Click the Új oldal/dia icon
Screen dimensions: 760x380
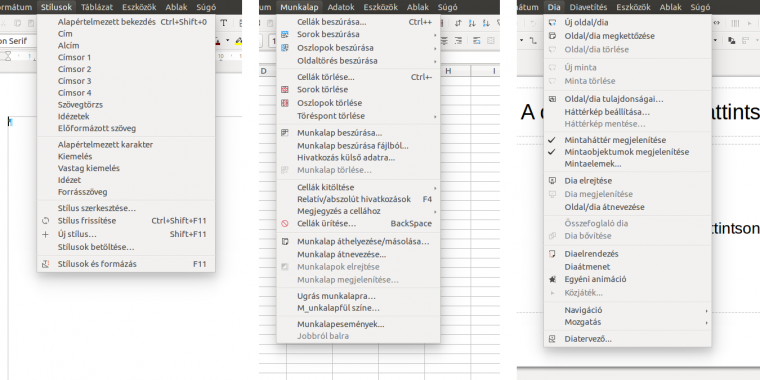click(552, 22)
